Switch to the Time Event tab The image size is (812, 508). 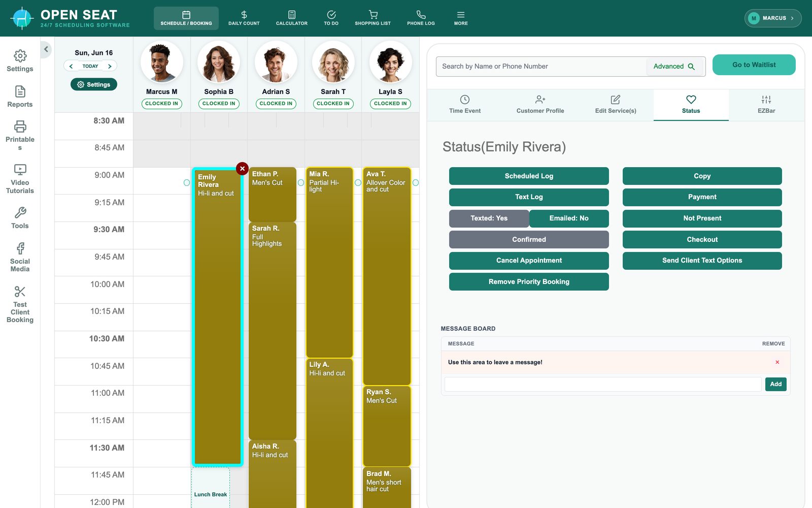pos(465,105)
